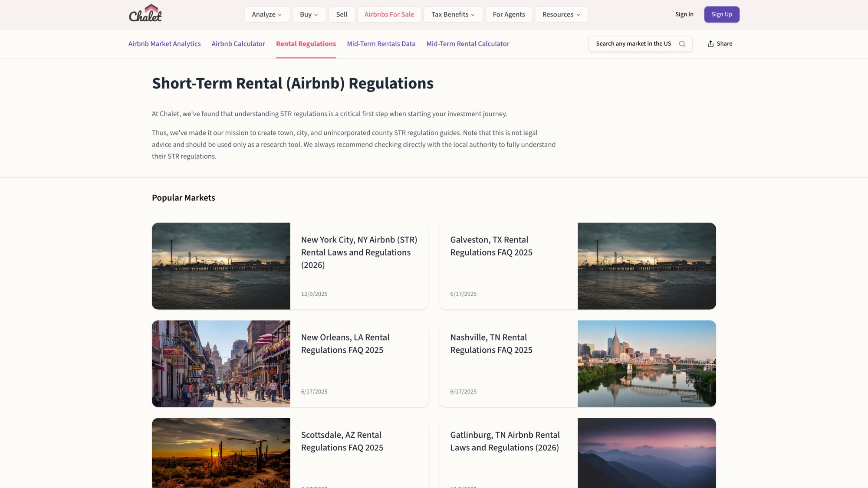Viewport: 868px width, 488px height.
Task: Open the Nashville, TN Rental Regulations FAQ
Action: (491, 343)
